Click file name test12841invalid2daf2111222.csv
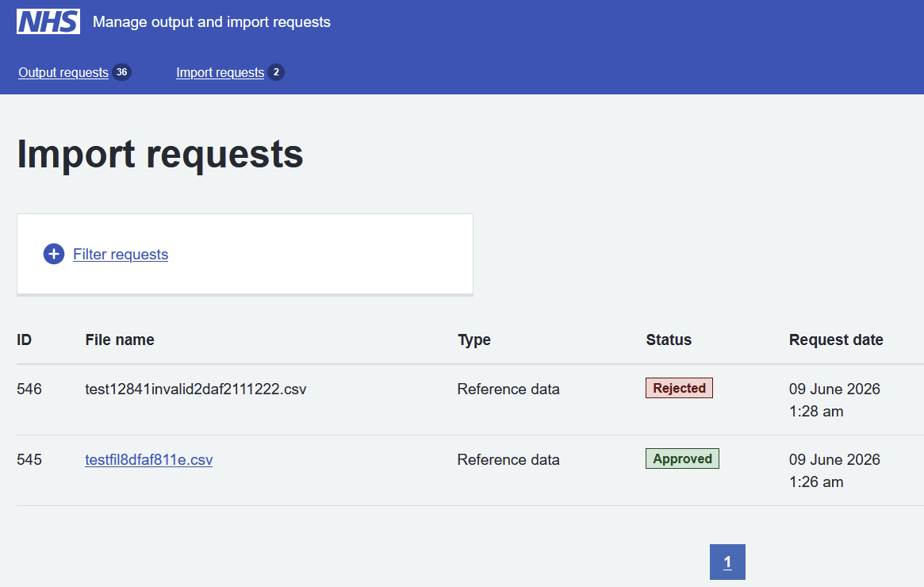Viewport: 924px width, 587px height. (x=196, y=389)
